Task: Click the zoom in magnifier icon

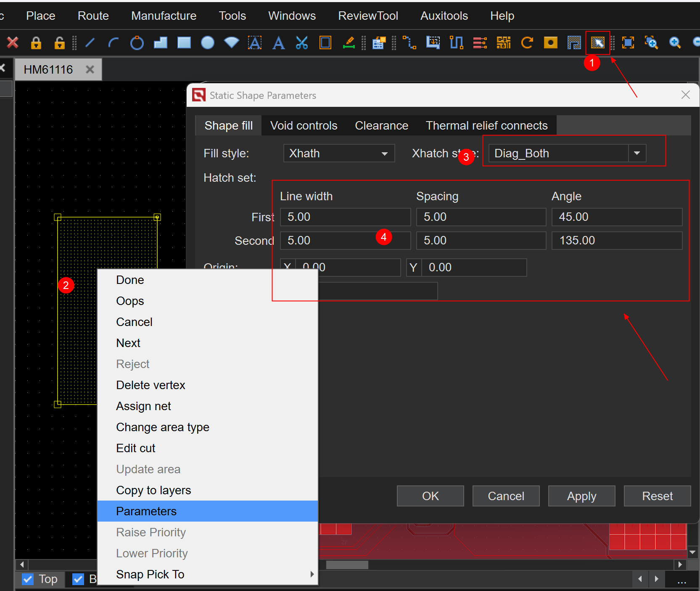Action: tap(675, 42)
